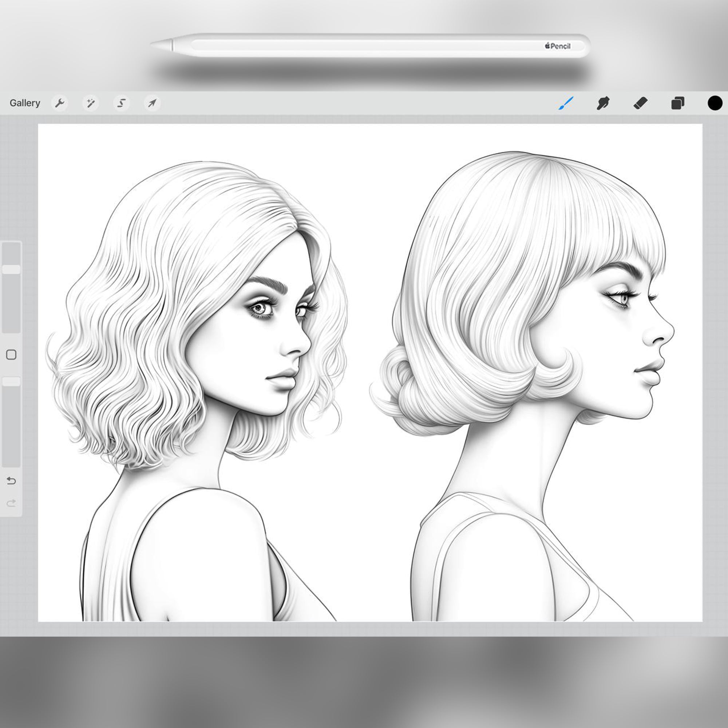The width and height of the screenshot is (728, 728).
Task: Select the Transform arrow tool
Action: point(152,103)
